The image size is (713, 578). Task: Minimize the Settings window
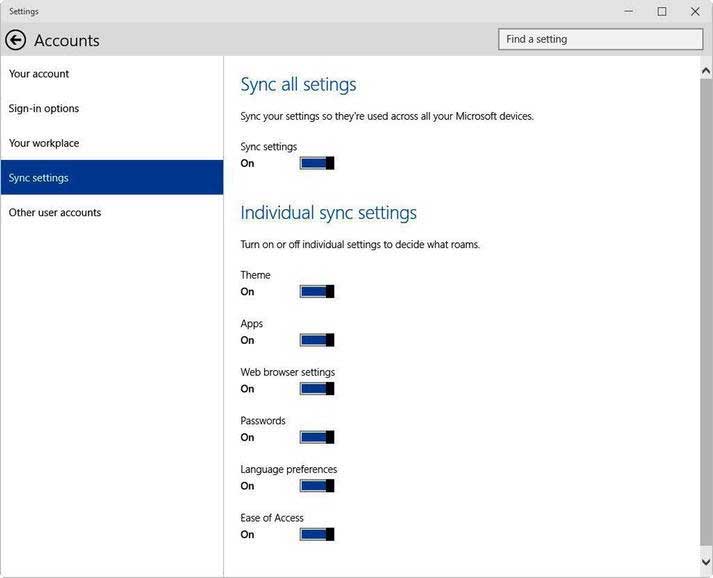(628, 11)
